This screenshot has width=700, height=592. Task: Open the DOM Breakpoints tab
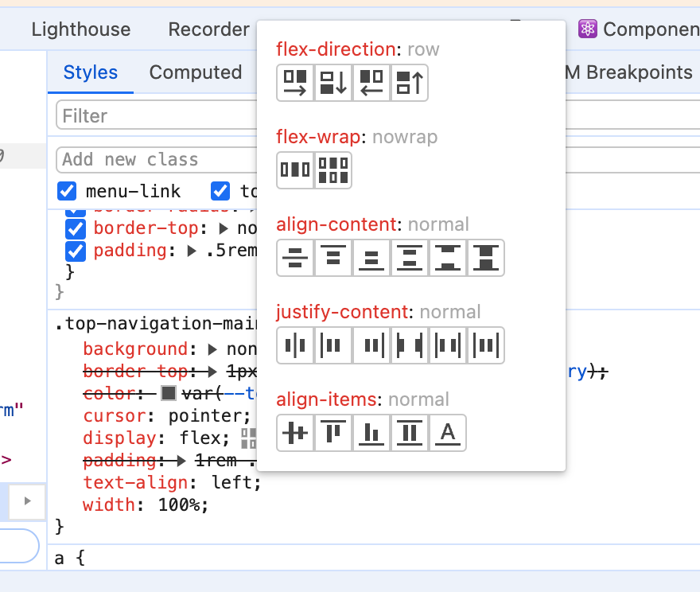(629, 72)
